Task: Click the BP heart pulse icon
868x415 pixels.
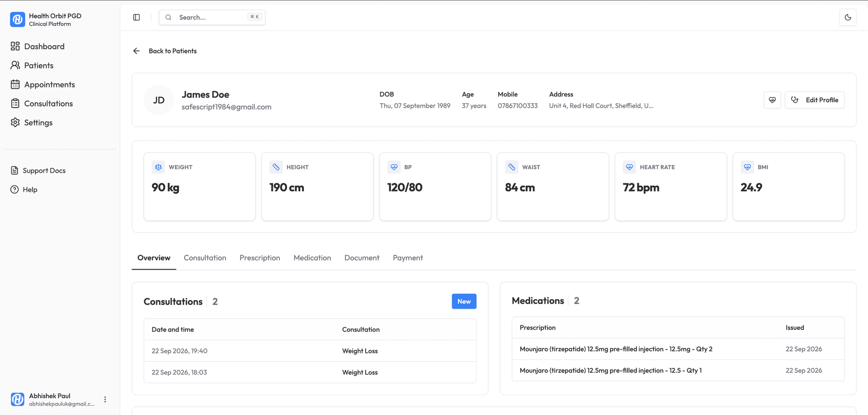Action: (x=394, y=167)
